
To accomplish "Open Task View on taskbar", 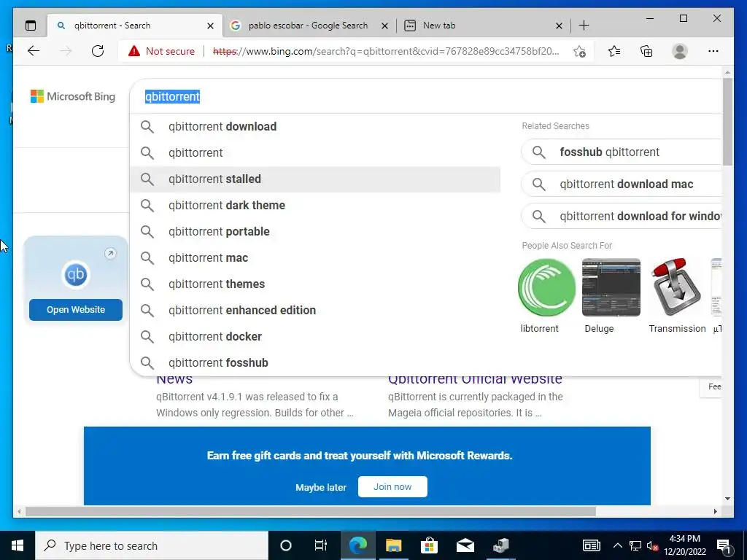I will click(321, 545).
